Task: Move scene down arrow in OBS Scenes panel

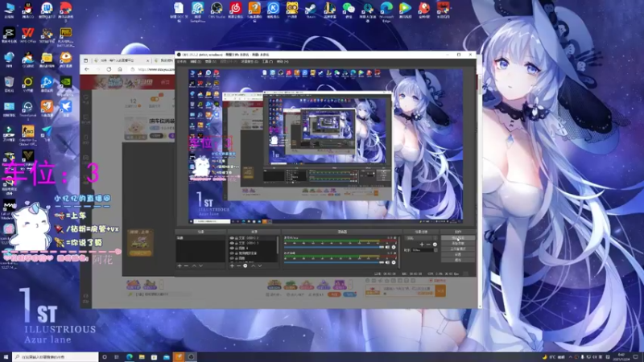Action: click(200, 266)
